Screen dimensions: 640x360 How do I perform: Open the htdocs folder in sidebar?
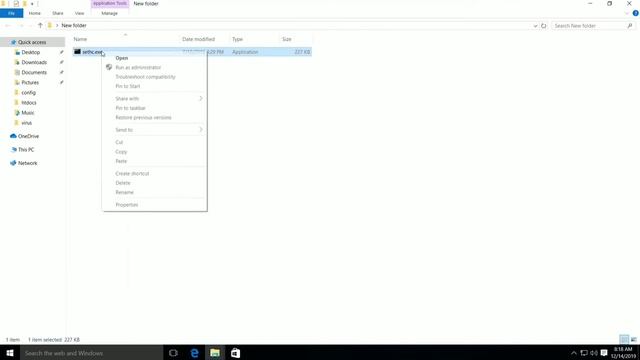click(x=29, y=102)
